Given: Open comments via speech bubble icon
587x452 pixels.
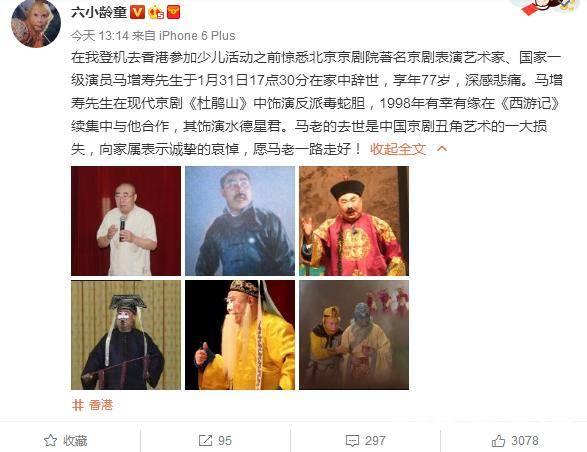Looking at the screenshot, I should 352,441.
